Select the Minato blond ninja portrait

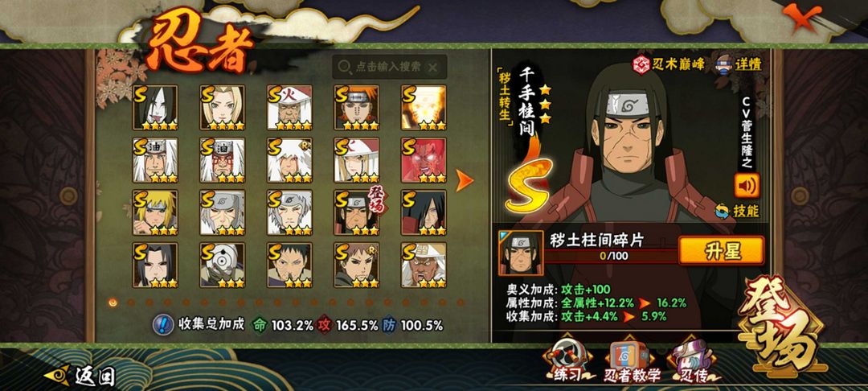pos(155,212)
